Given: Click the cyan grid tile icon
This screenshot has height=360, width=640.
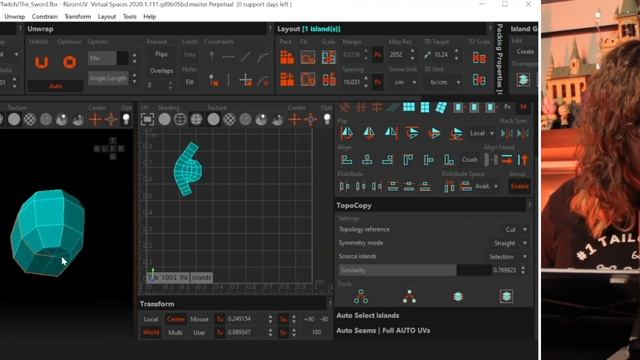Looking at the screenshot, I should coord(409,107).
